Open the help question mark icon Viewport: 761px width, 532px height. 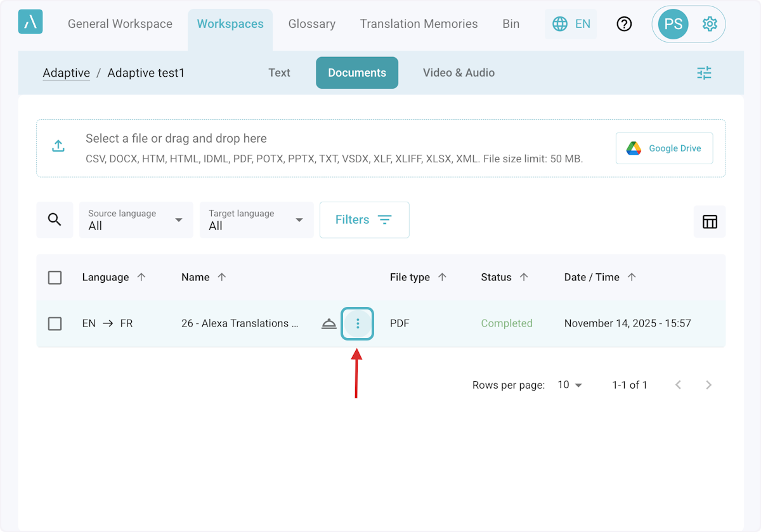(624, 24)
